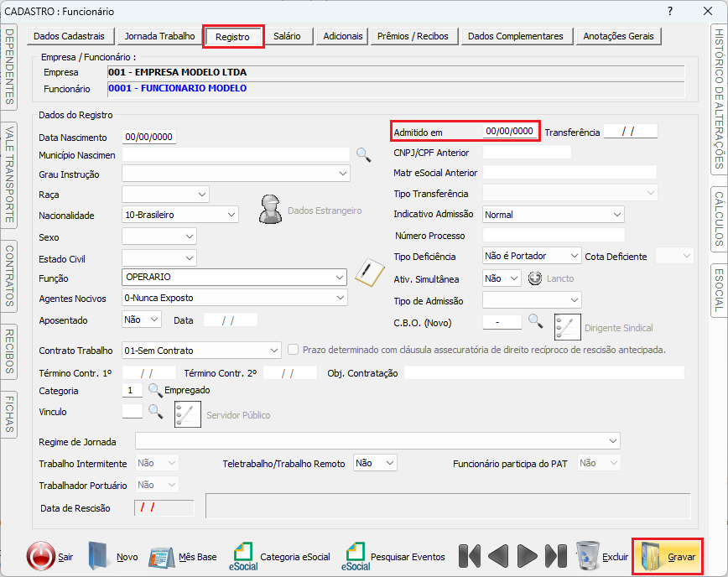Click the Admitido em date field
Screen dimensions: 728x577
click(x=509, y=132)
